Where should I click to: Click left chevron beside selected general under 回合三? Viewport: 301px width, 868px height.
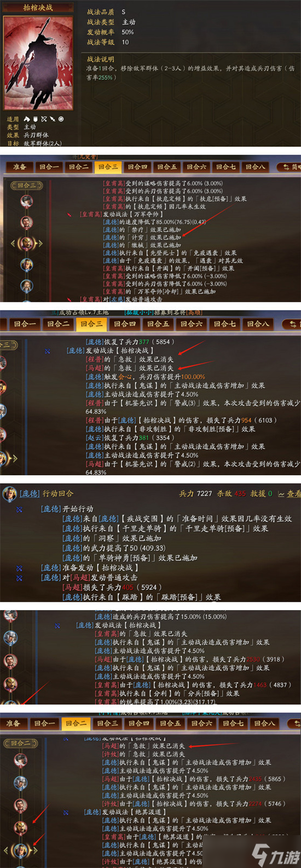coord(13,243)
